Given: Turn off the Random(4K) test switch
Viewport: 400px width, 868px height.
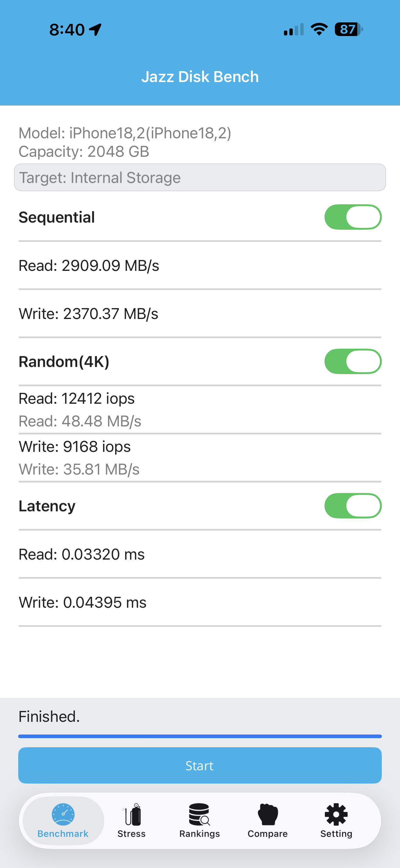Looking at the screenshot, I should [x=353, y=361].
